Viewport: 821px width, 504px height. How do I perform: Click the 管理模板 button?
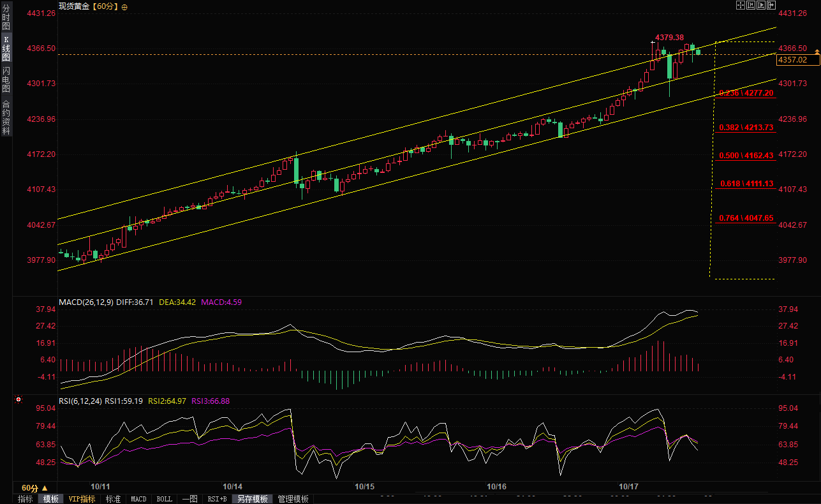click(x=293, y=499)
